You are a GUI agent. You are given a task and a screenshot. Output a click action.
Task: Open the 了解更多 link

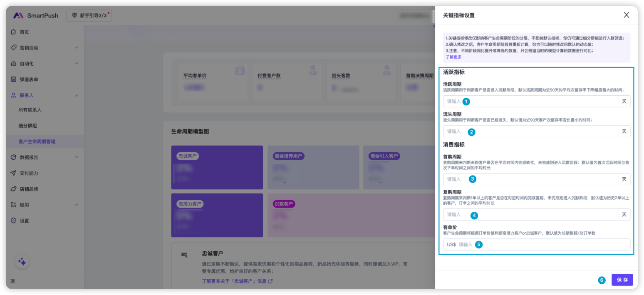coord(453,57)
